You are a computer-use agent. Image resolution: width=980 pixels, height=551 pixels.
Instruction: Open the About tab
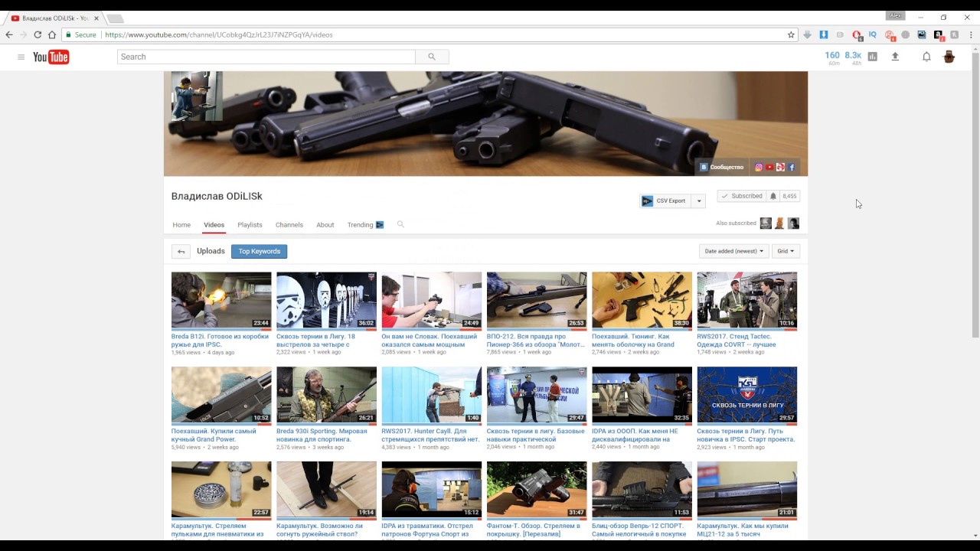[x=325, y=225]
